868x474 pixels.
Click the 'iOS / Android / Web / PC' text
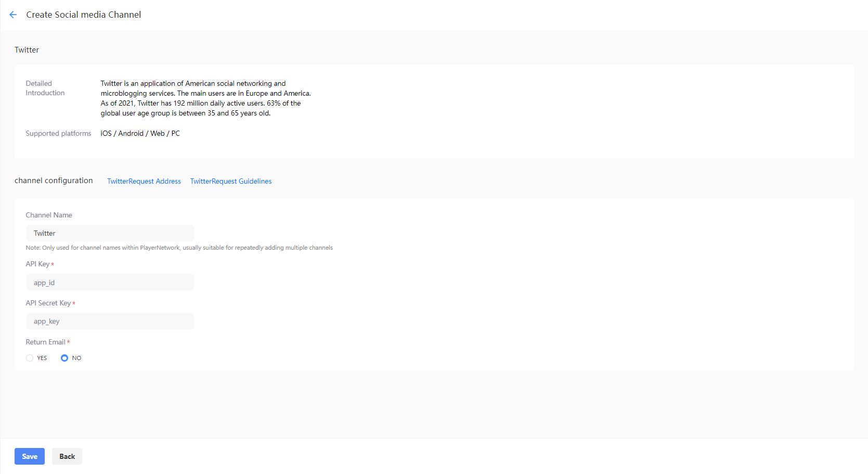pos(140,133)
